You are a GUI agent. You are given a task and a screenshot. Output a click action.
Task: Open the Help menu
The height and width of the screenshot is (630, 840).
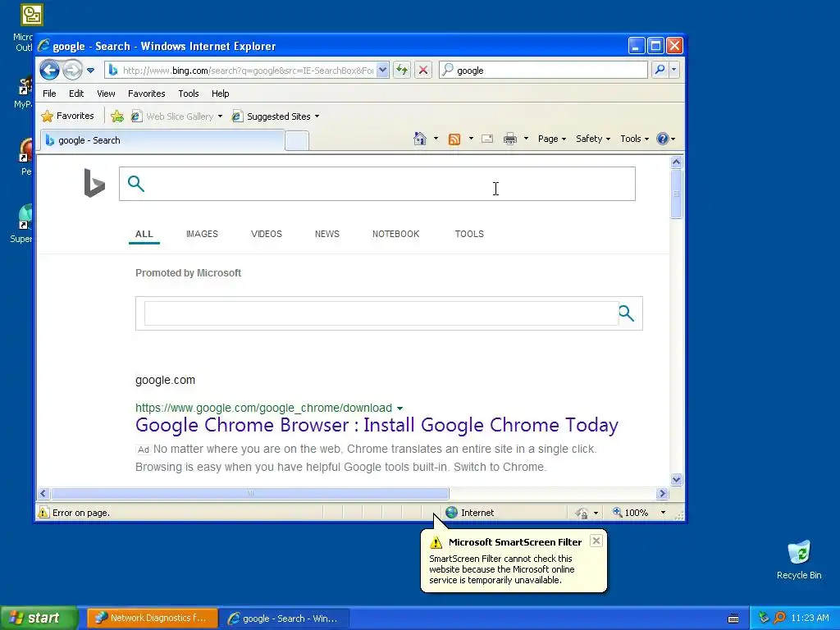(220, 94)
